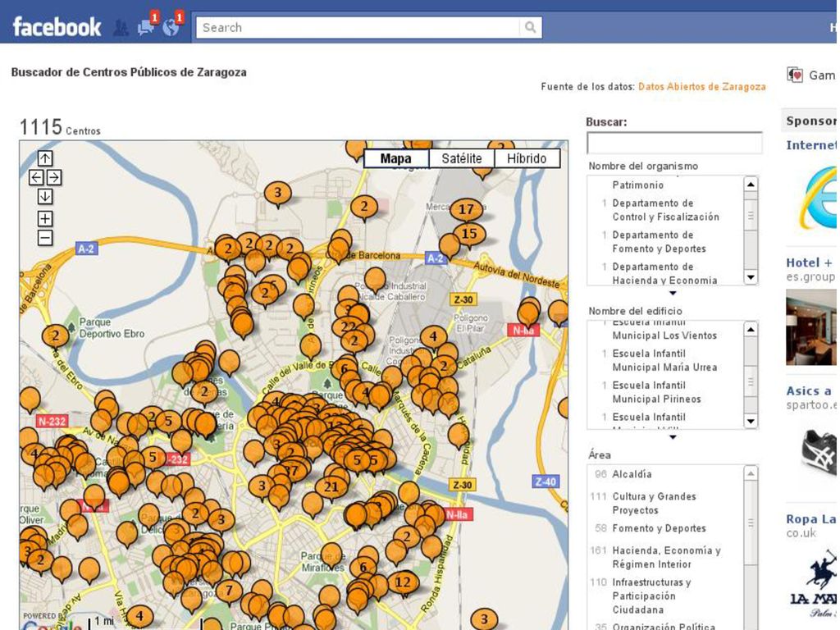Open the Hotel + sponsored ad link
Viewport: 840px width, 630px height.
810,262
